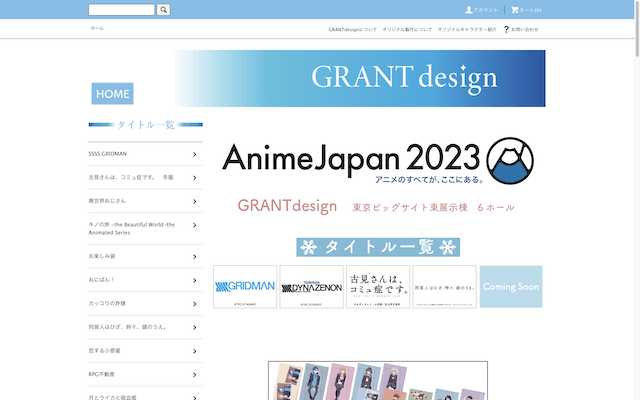Open RPG不動産 in the title list

pyautogui.click(x=146, y=374)
